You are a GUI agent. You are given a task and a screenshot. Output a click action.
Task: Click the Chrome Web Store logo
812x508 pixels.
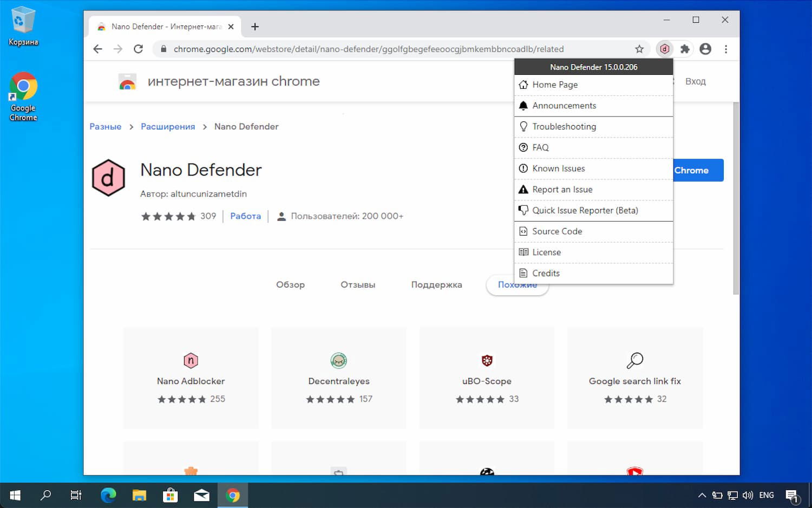[128, 81]
